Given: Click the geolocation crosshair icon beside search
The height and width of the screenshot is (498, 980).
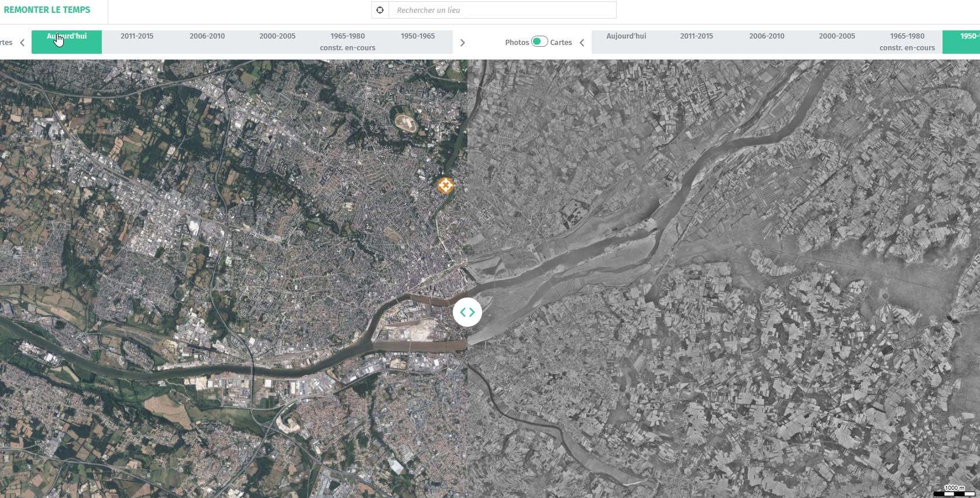Looking at the screenshot, I should 380,10.
